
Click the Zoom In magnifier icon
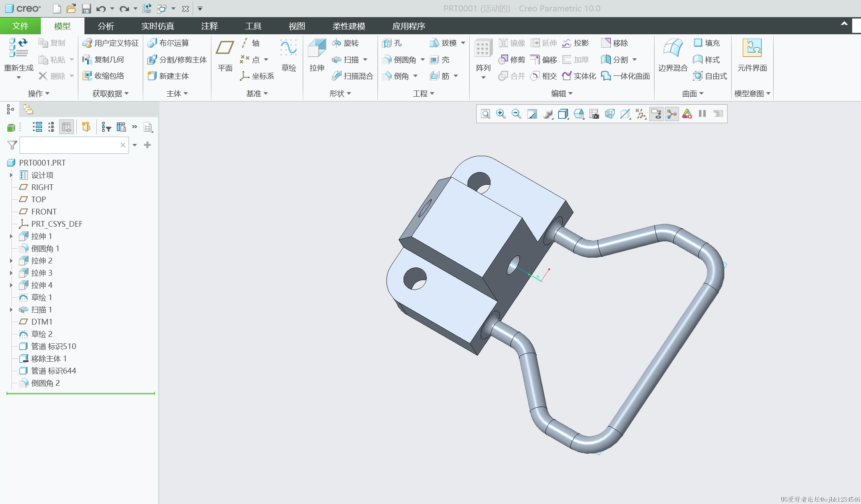pyautogui.click(x=501, y=114)
